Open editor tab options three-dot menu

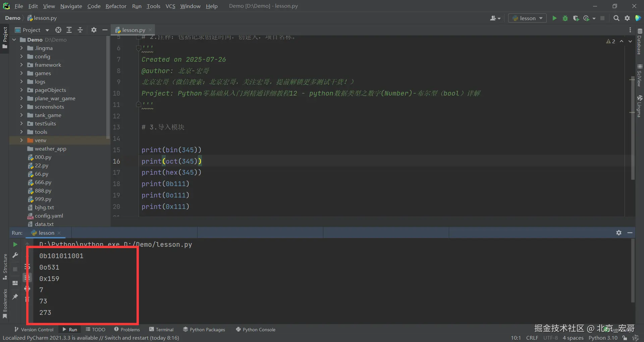point(630,30)
